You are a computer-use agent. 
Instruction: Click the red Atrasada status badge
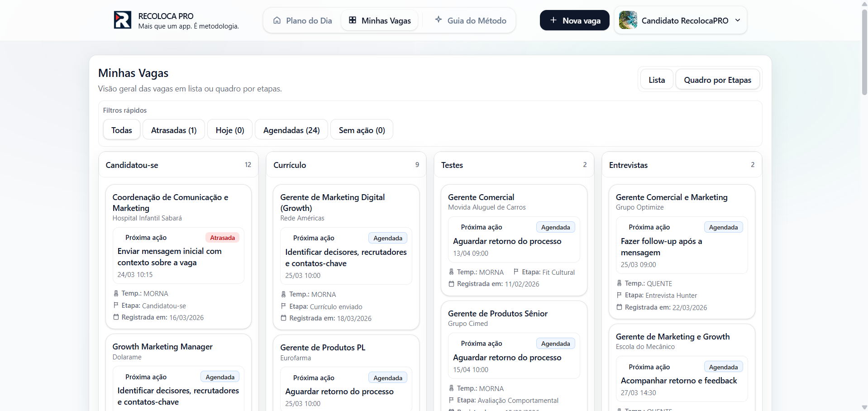point(222,238)
